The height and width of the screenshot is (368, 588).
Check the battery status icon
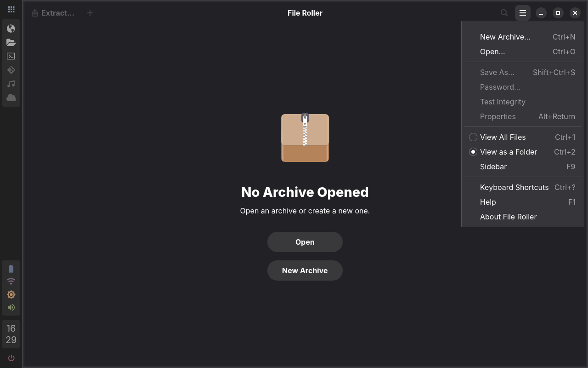pyautogui.click(x=11, y=269)
